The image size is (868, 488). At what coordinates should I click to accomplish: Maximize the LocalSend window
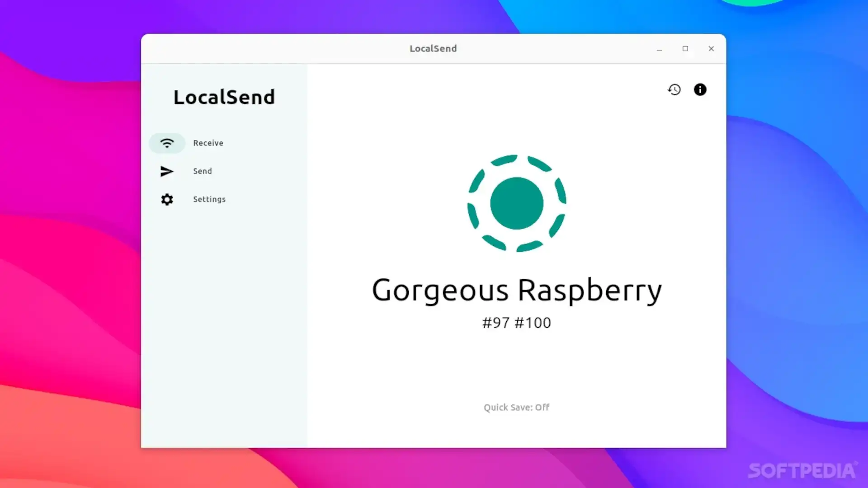(x=685, y=49)
